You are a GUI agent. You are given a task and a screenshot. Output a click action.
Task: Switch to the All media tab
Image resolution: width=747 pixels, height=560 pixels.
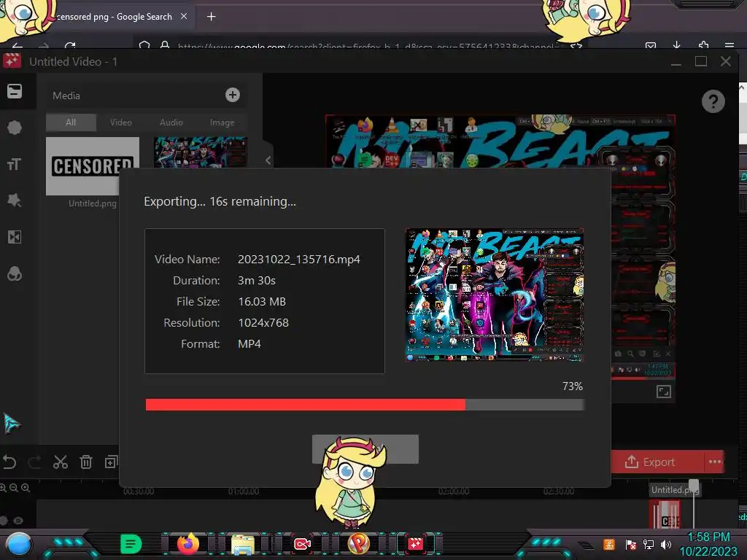[x=71, y=122]
